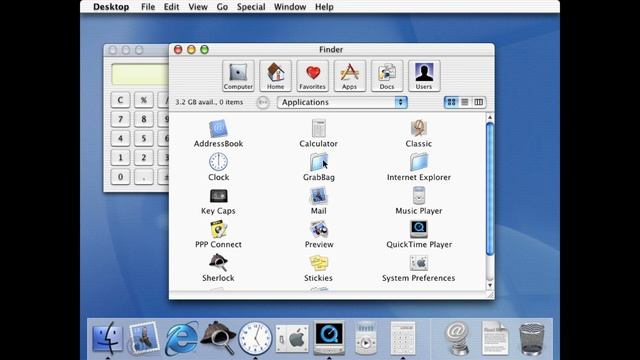Click the 7 key in Calculator window
Image resolution: width=640 pixels, height=360 pixels.
120,119
